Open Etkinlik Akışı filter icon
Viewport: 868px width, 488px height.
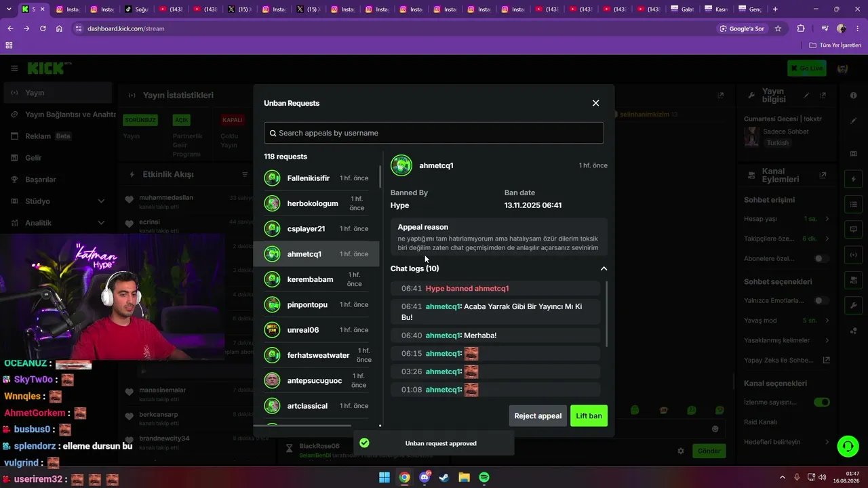click(245, 174)
